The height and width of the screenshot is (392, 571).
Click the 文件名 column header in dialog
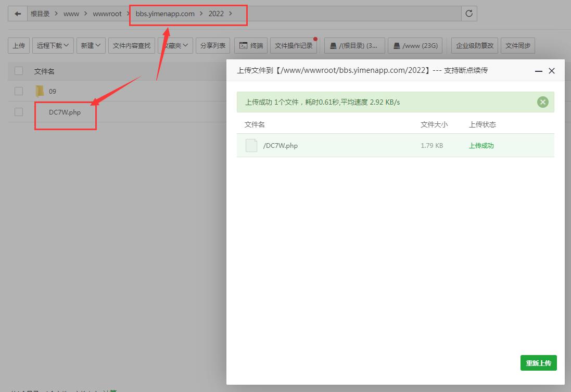coord(255,124)
